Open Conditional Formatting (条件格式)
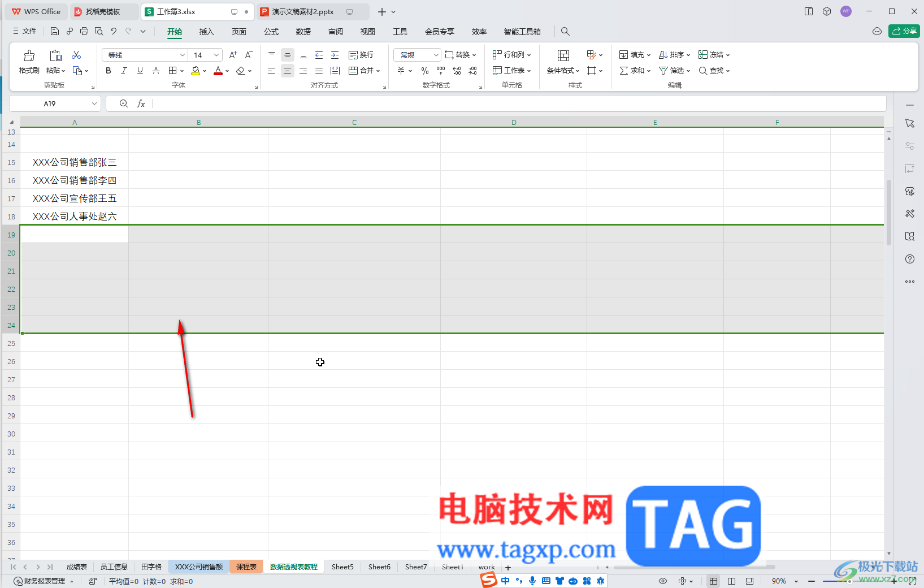 563,71
